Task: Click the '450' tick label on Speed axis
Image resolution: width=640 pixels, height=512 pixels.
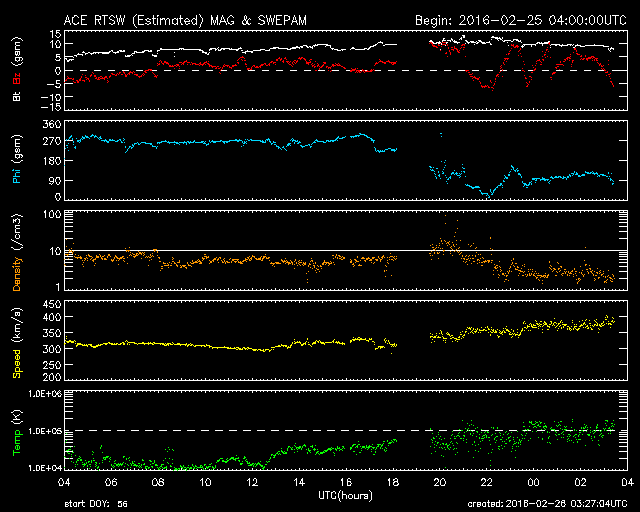Action: (x=52, y=304)
